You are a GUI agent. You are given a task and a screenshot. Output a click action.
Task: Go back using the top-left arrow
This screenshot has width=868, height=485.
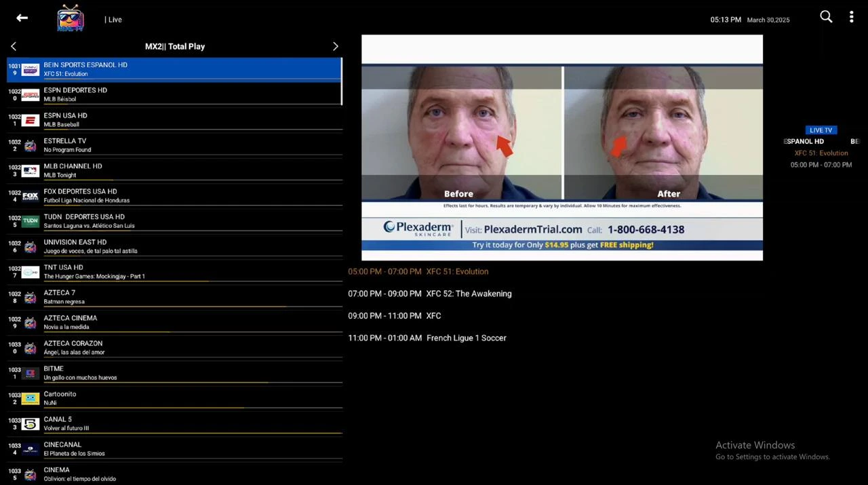click(22, 18)
